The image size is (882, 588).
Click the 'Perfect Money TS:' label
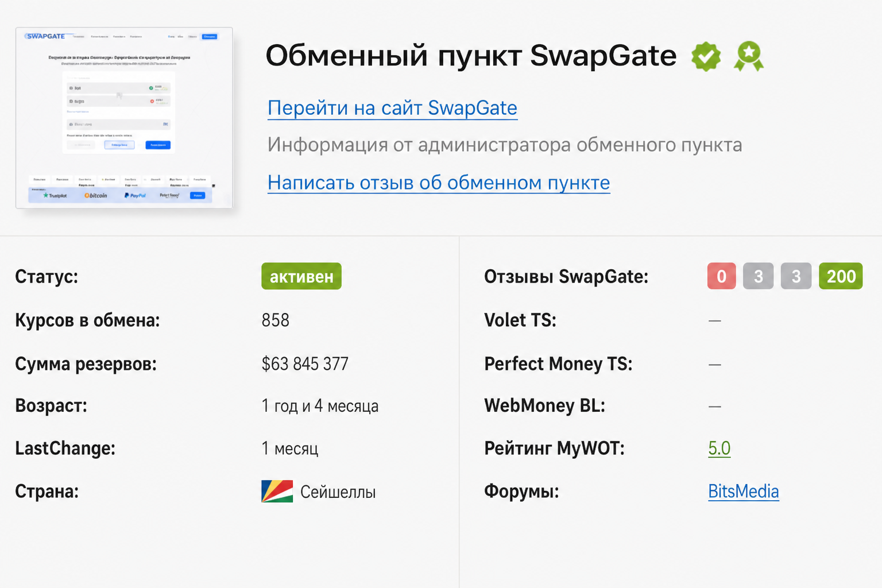click(558, 364)
